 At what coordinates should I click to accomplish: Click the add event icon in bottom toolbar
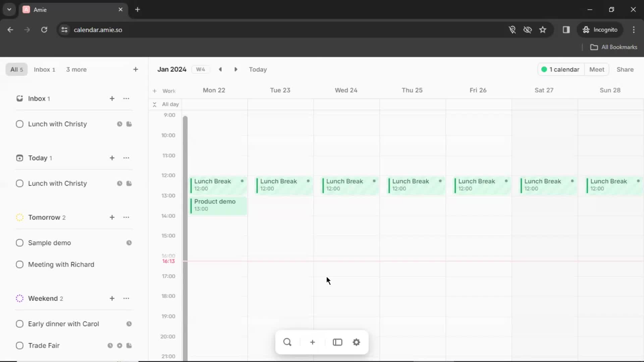312,342
